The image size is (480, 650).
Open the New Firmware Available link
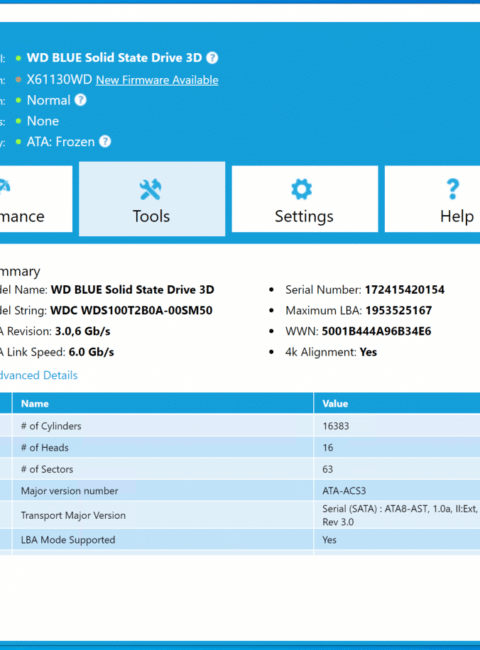(157, 80)
